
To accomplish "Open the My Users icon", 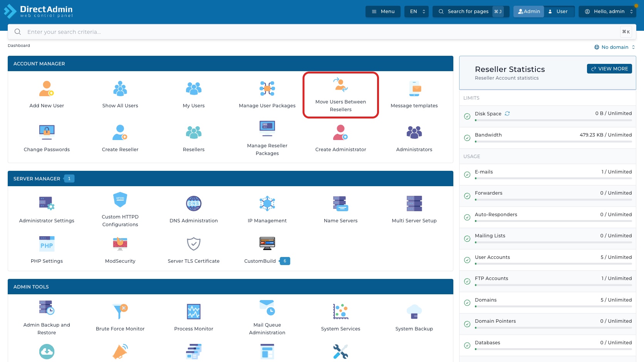I will tap(194, 89).
